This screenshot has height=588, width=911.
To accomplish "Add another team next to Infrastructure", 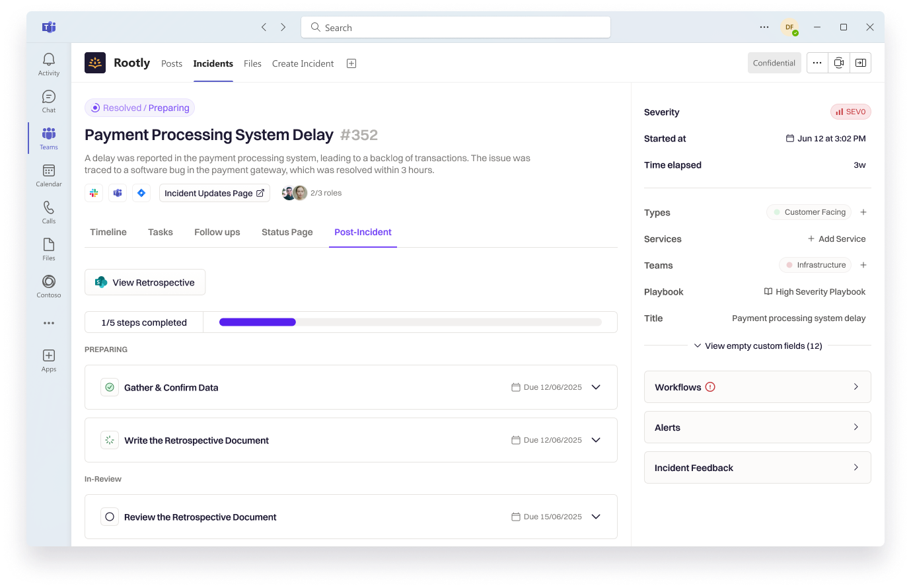I will pyautogui.click(x=863, y=265).
